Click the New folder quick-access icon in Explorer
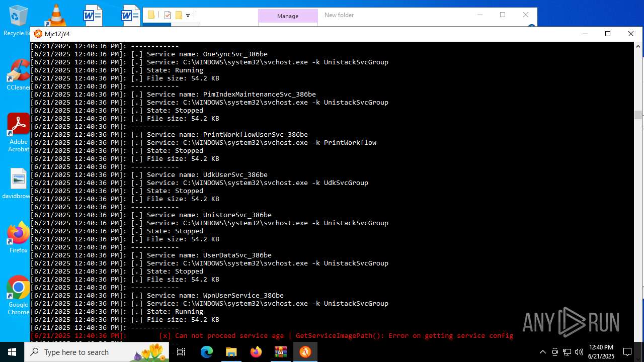This screenshot has width=644, height=362. point(179,15)
